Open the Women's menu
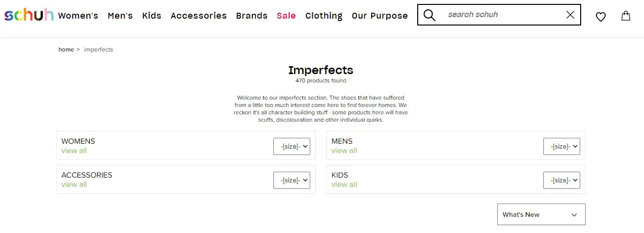644x233 pixels. coord(78,16)
